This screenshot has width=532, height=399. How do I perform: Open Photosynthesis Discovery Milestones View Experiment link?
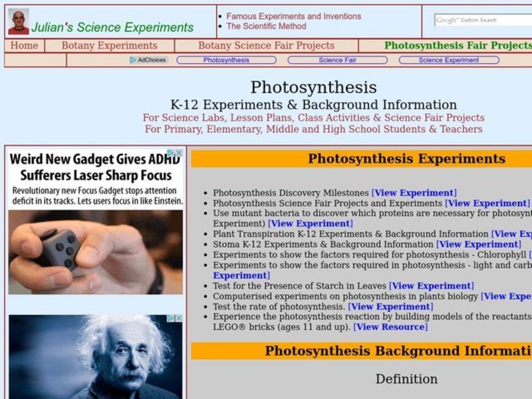tap(415, 192)
